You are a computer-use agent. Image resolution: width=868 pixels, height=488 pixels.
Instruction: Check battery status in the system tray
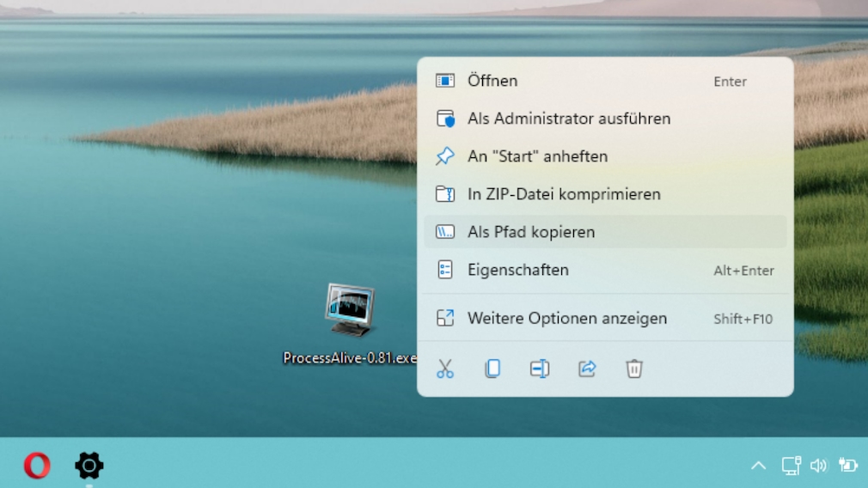point(848,466)
